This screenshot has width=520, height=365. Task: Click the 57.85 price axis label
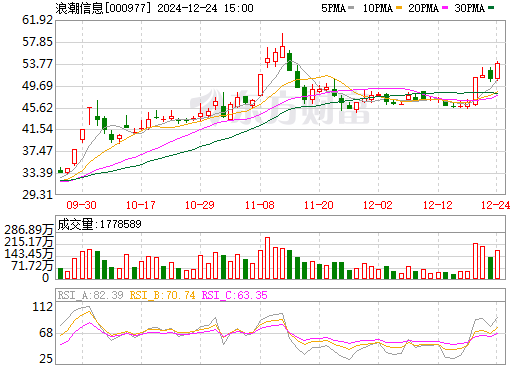click(x=37, y=42)
